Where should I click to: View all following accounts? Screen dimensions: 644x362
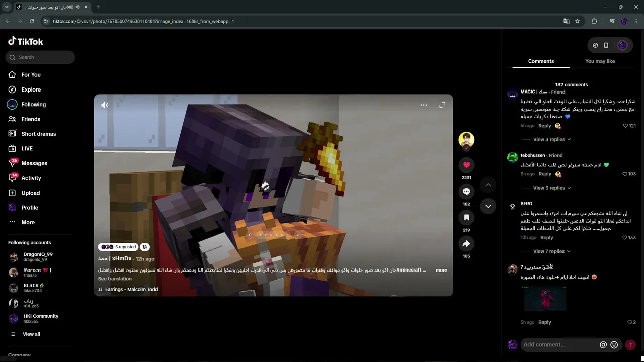(31, 334)
